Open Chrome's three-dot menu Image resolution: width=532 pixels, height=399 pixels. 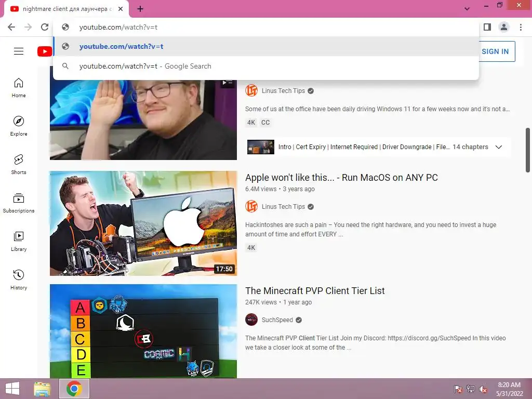tap(521, 27)
